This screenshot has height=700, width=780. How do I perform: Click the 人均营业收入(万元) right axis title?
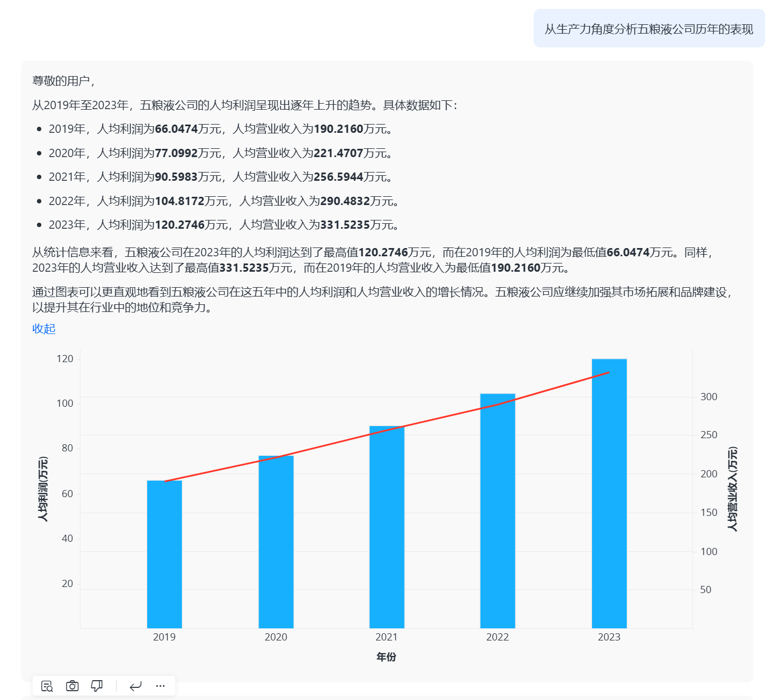(732, 489)
